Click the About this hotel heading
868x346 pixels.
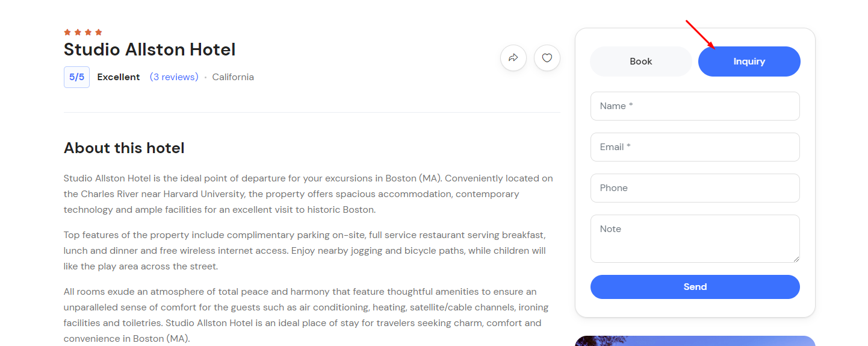[124, 148]
